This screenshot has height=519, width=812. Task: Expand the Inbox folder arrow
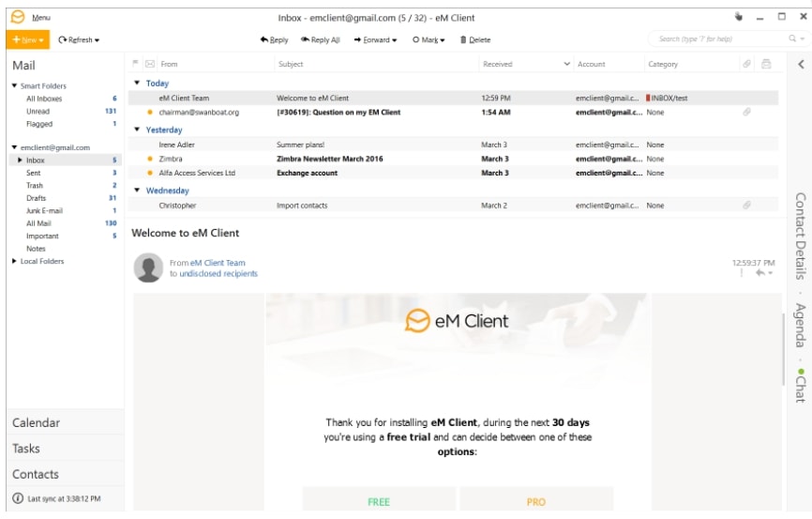coord(20,160)
